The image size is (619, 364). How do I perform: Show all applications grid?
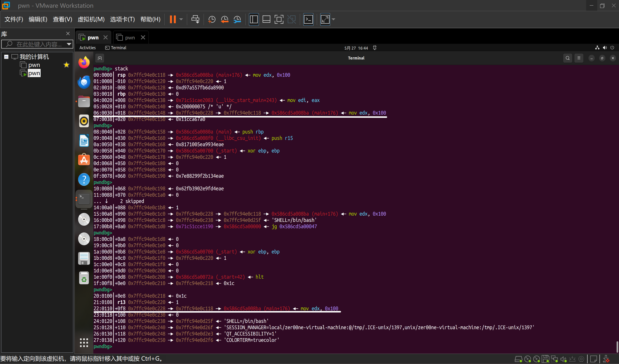click(84, 343)
